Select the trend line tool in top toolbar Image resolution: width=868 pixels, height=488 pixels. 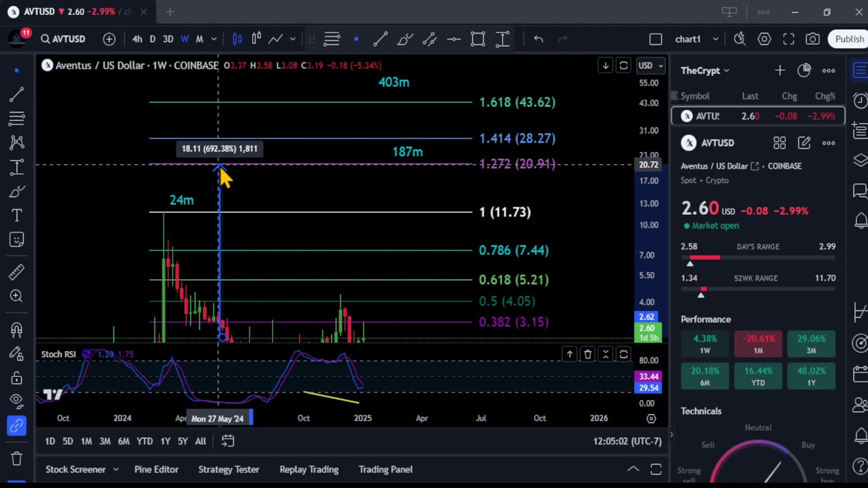pos(380,39)
